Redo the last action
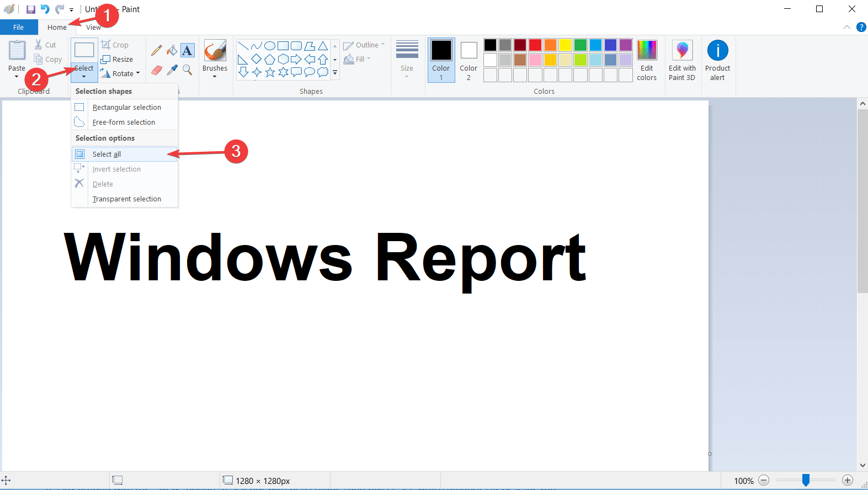This screenshot has width=868, height=490. [x=60, y=9]
